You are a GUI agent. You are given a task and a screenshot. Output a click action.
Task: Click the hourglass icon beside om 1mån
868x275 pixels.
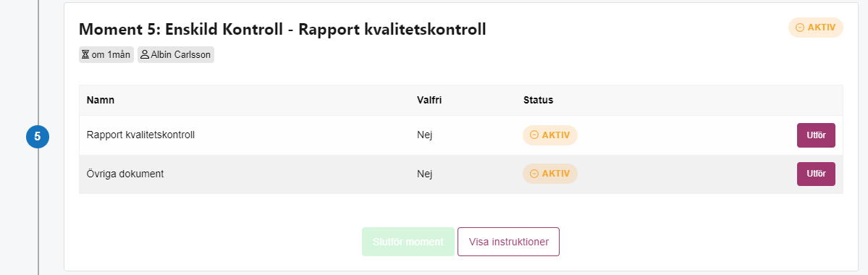click(85, 55)
